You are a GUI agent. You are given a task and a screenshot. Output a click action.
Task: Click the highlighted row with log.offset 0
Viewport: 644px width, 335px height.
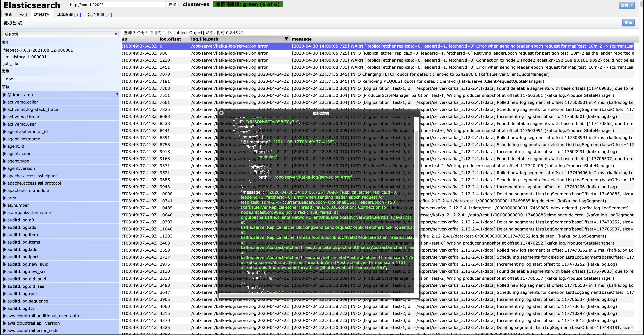(x=378, y=46)
